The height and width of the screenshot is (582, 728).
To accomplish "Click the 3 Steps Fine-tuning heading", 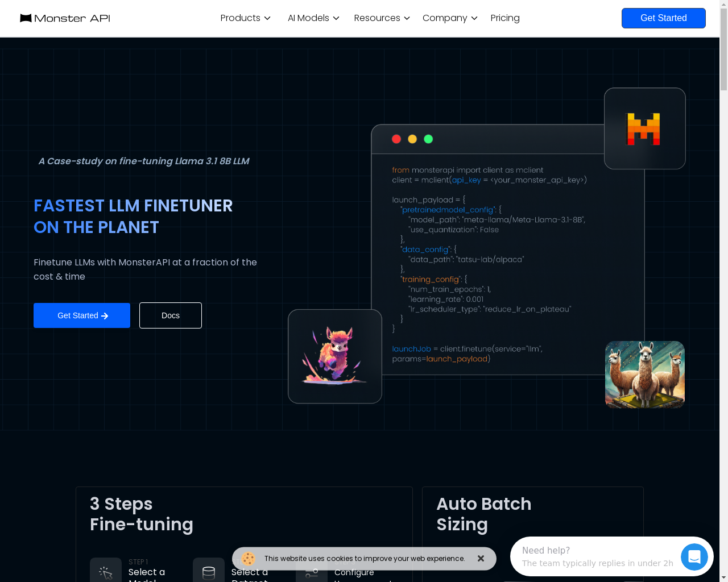I will 142,514.
